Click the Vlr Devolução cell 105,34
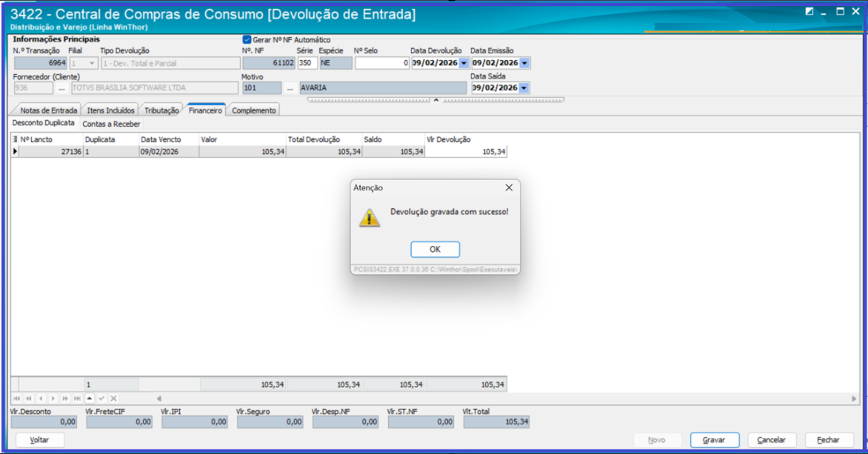The width and height of the screenshot is (868, 454). 466,152
